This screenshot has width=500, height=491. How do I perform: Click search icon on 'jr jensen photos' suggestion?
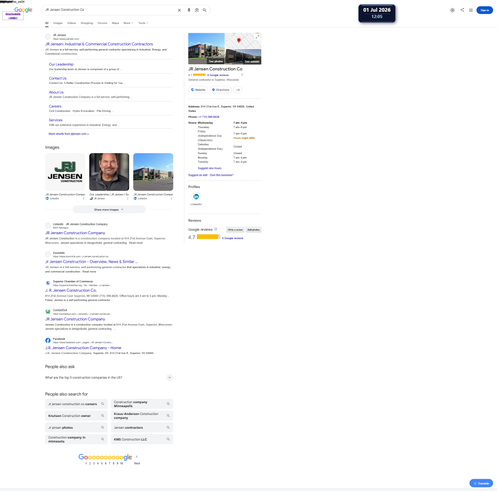click(103, 427)
